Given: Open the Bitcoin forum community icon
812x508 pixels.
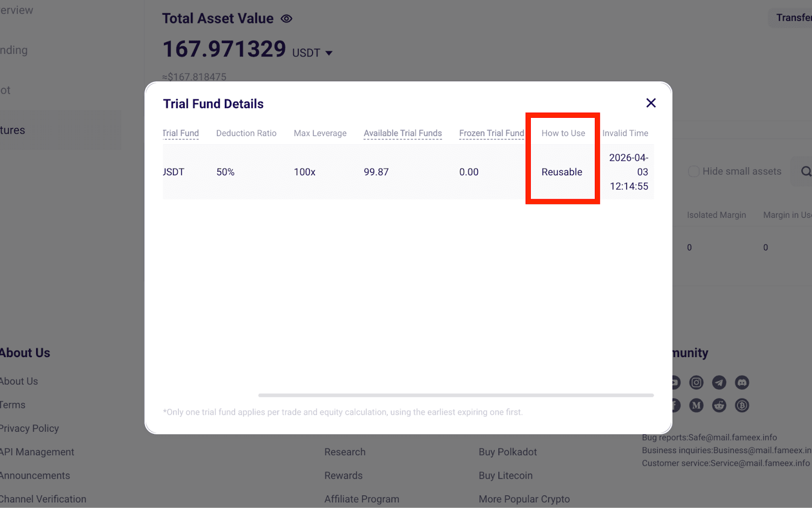Looking at the screenshot, I should tap(742, 405).
